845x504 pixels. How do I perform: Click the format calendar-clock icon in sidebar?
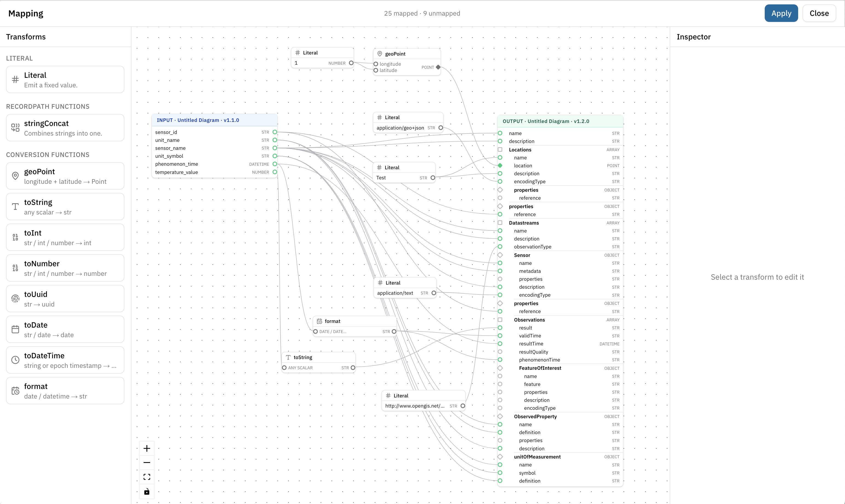coord(15,391)
